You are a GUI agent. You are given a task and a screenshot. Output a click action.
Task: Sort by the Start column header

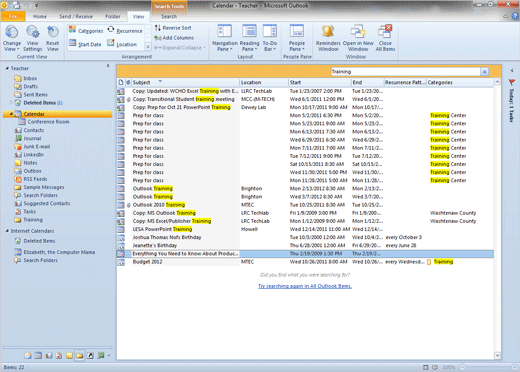[320, 82]
